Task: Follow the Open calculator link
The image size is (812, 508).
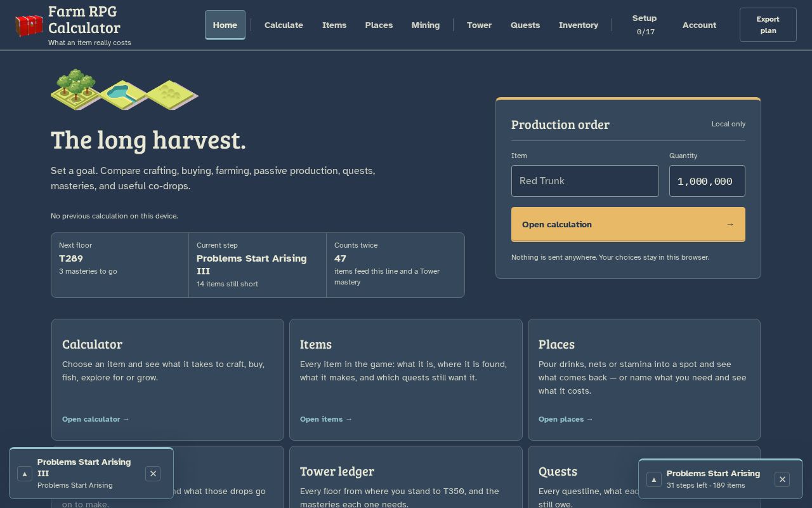Action: pyautogui.click(x=96, y=419)
